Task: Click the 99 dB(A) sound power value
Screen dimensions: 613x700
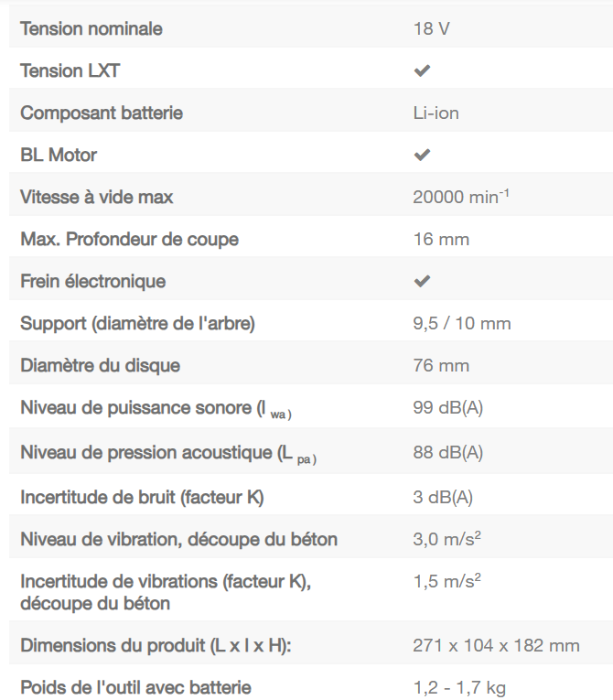Action: [448, 408]
